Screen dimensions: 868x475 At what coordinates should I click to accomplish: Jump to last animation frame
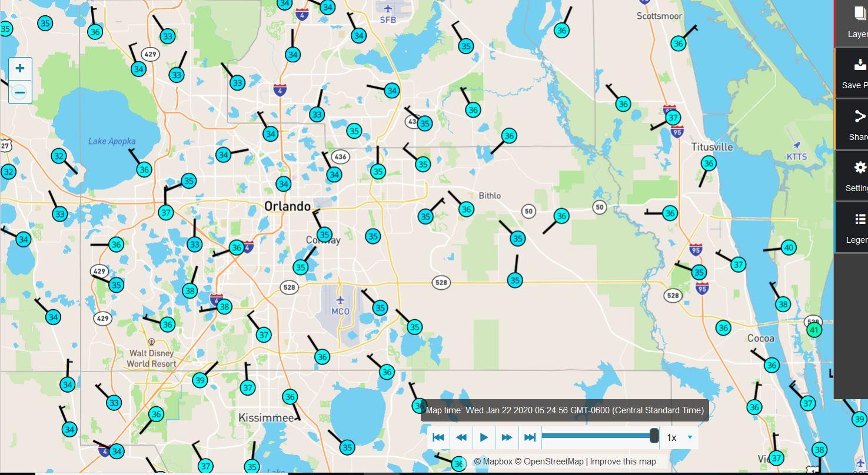click(530, 437)
